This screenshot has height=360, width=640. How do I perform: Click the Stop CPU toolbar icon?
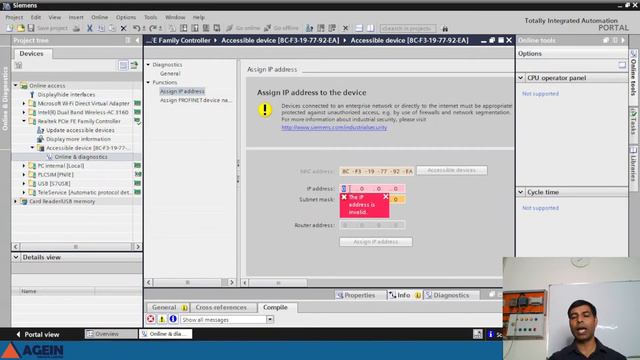(x=332, y=28)
